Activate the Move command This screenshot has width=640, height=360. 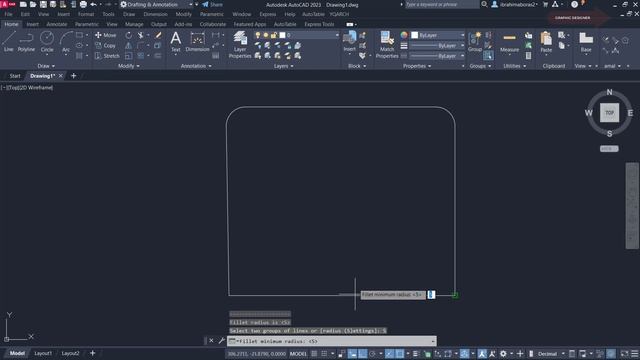(x=106, y=35)
